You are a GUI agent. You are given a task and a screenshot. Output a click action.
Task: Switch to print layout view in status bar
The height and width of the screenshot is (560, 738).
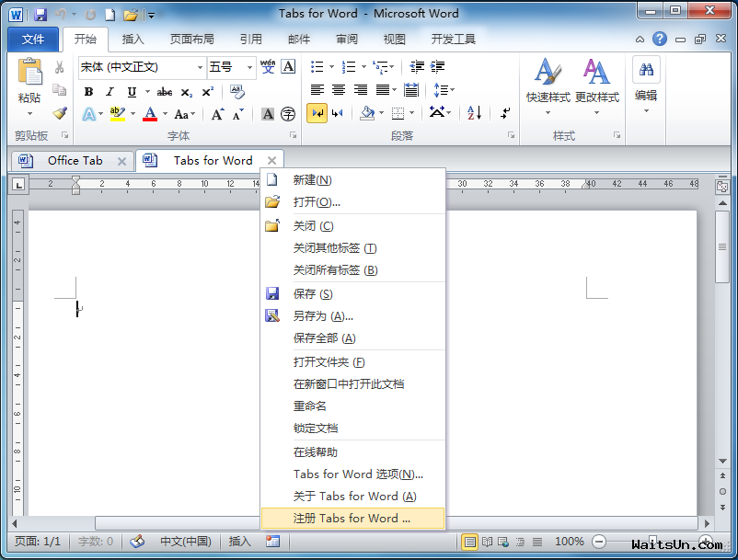point(470,542)
